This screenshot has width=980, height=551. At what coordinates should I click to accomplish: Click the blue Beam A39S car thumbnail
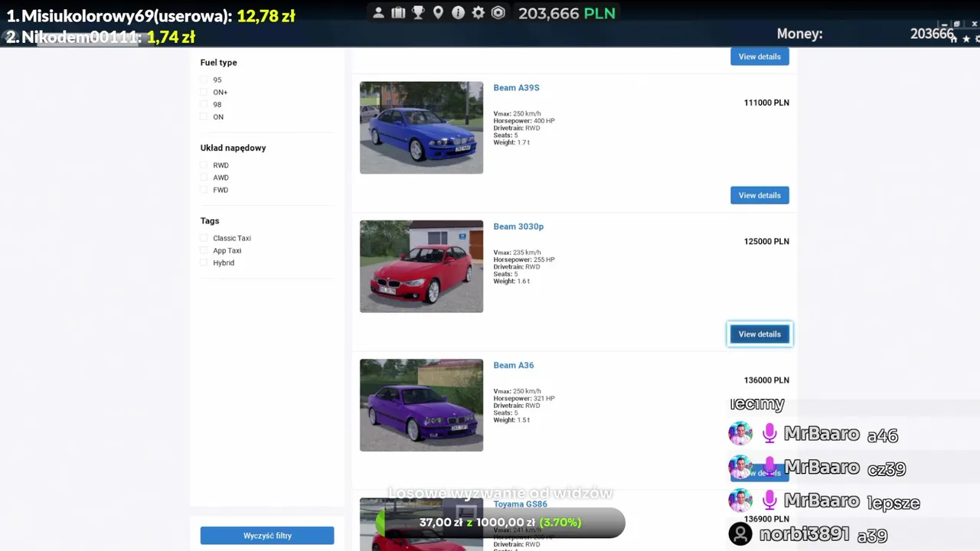[x=421, y=128]
